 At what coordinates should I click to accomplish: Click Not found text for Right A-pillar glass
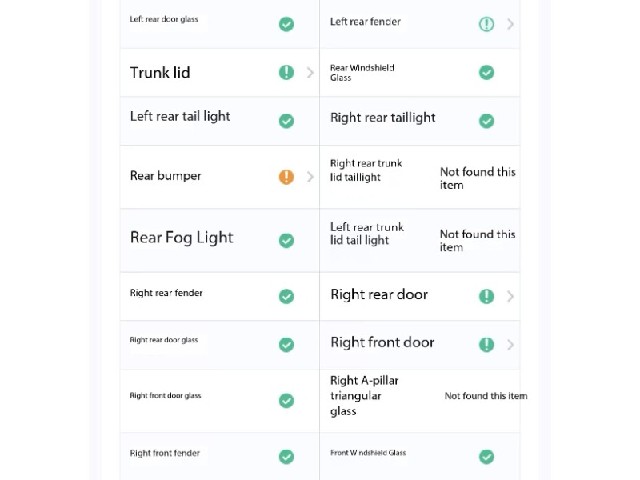click(486, 396)
